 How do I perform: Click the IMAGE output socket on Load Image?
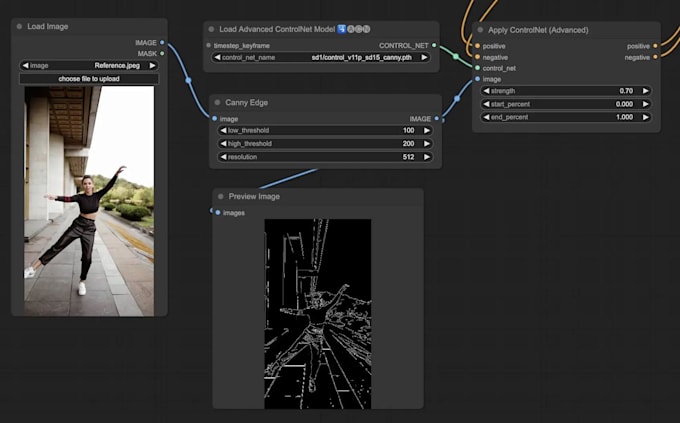click(x=162, y=43)
